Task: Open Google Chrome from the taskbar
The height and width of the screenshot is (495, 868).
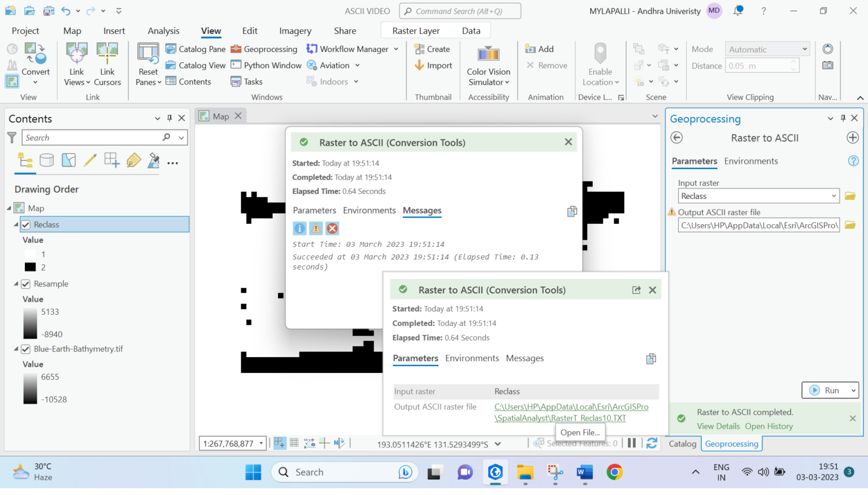Action: coord(614,472)
